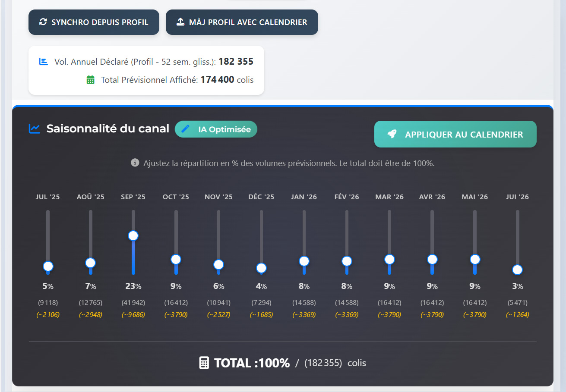This screenshot has width=566, height=392.
Task: Click the (~1 685) estimate under DÉC '25
Action: click(261, 315)
